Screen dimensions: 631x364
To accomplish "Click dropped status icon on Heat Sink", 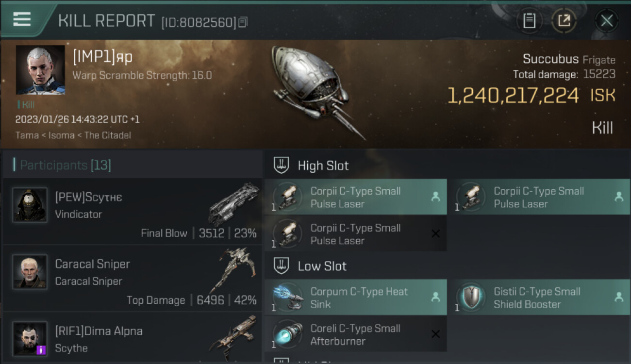I will pos(435,297).
